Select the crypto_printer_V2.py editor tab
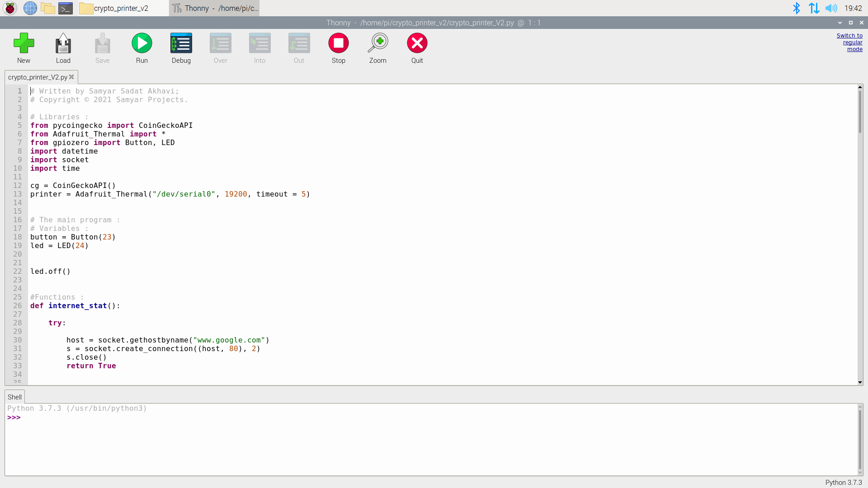Screen dimensions: 868x488 (38, 77)
